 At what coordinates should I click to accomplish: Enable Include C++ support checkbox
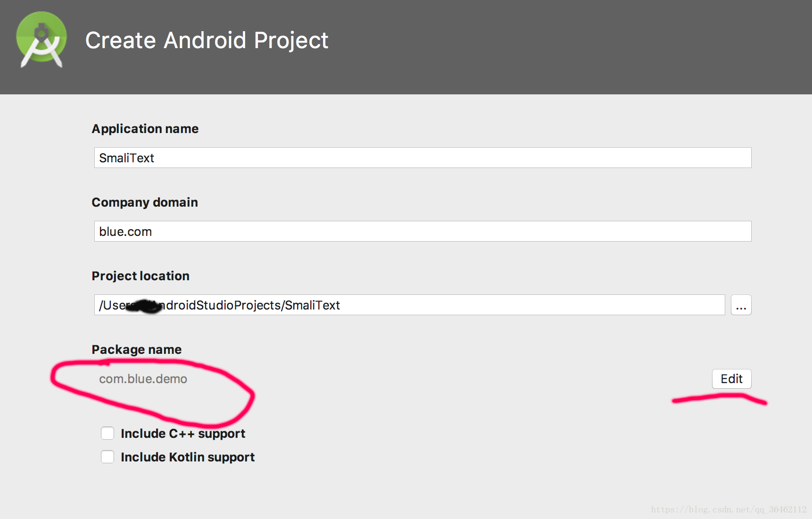pos(108,433)
